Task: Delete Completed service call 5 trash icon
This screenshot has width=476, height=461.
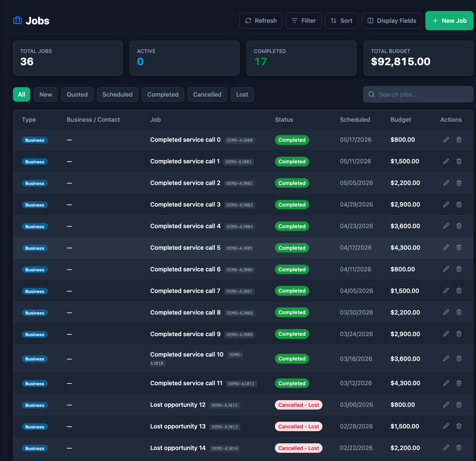Action: coord(459,247)
